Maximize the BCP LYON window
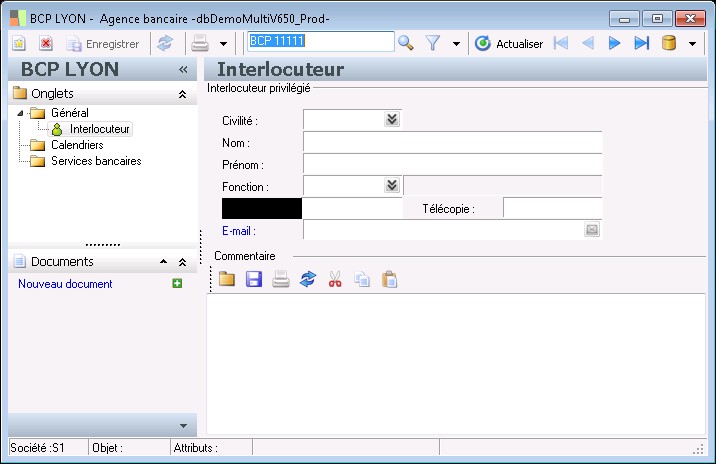This screenshot has height=464, width=716. (657, 19)
